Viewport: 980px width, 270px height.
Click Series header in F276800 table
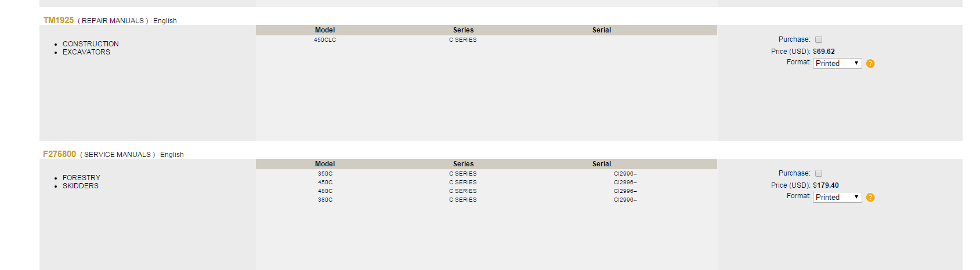463,164
